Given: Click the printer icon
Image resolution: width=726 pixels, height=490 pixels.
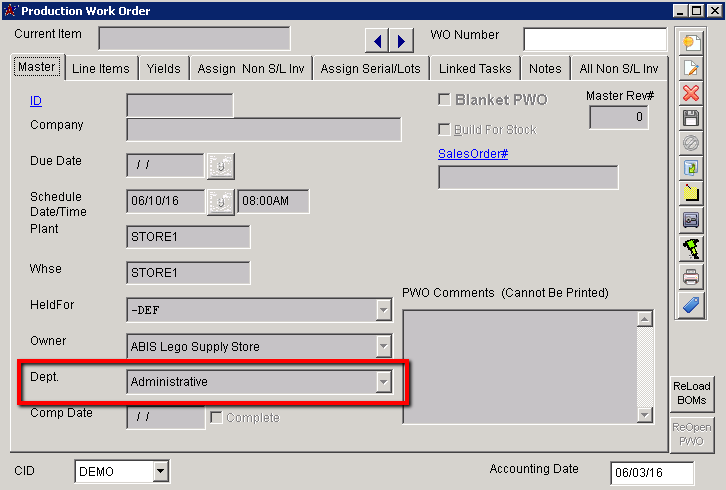Looking at the screenshot, I should 691,277.
